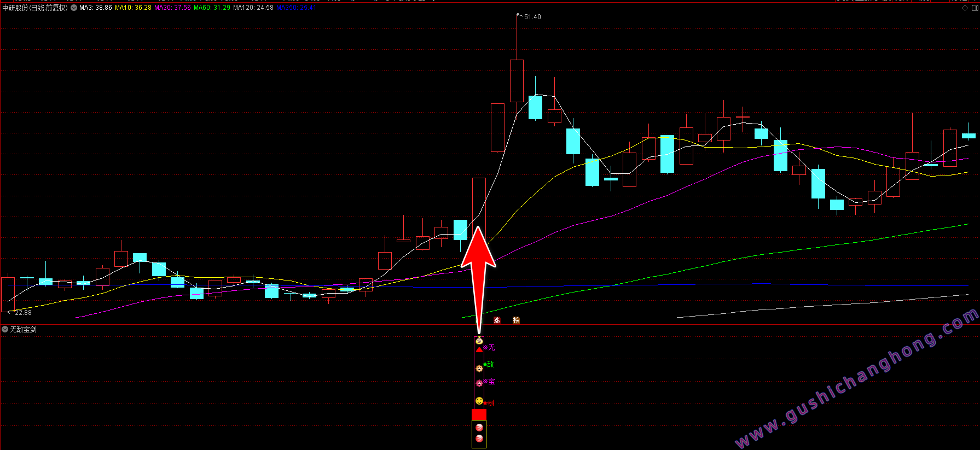Click the red triangle signal icon

pos(479,349)
